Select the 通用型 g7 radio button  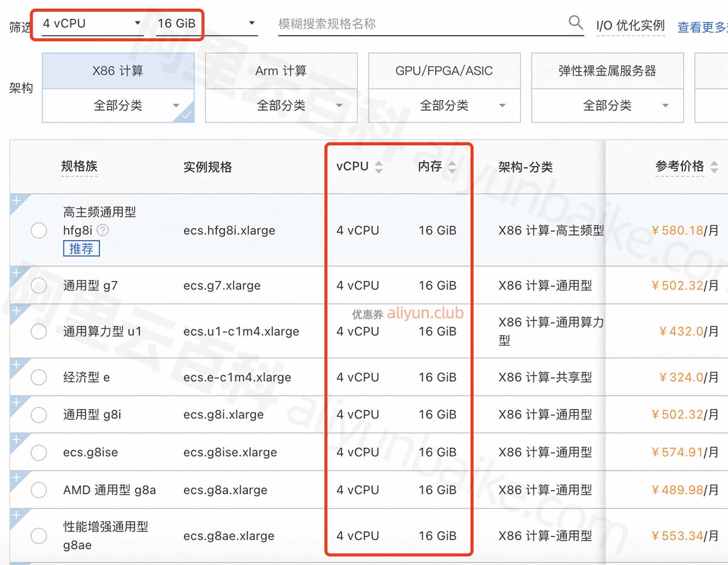tap(39, 285)
